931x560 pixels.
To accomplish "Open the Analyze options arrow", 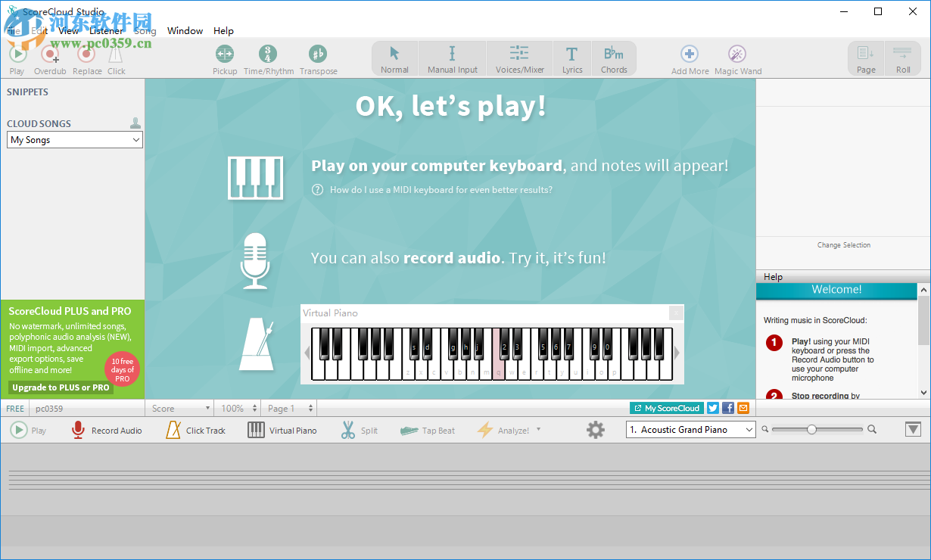I will pos(539,430).
